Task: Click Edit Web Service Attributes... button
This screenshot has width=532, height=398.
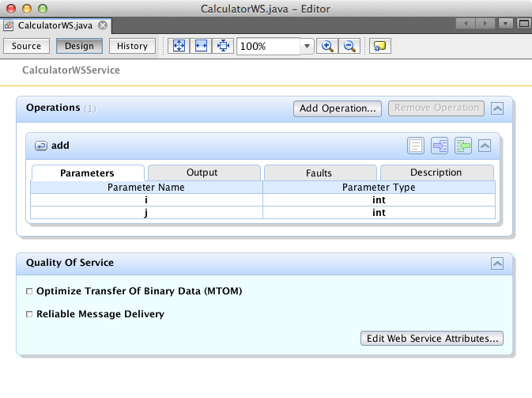Action: pyautogui.click(x=432, y=339)
